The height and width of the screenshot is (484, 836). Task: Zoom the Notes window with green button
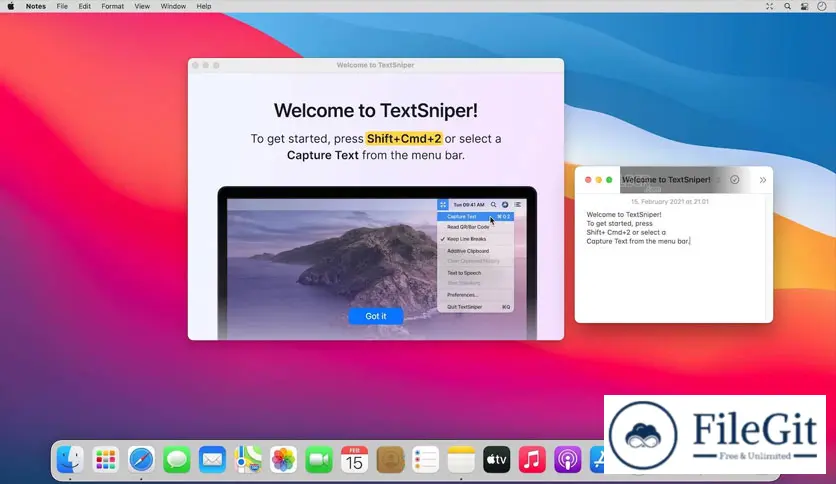pyautogui.click(x=609, y=180)
